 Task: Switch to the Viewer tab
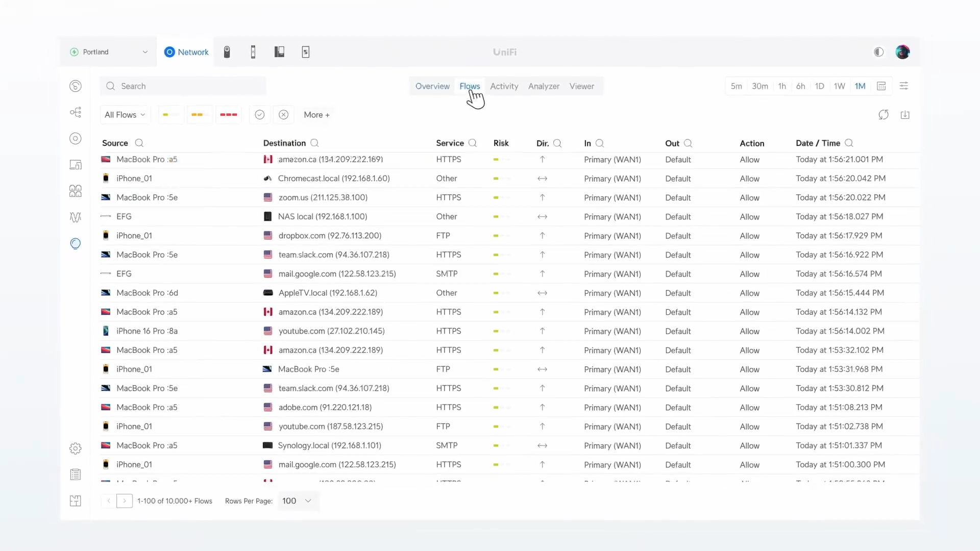coord(581,86)
